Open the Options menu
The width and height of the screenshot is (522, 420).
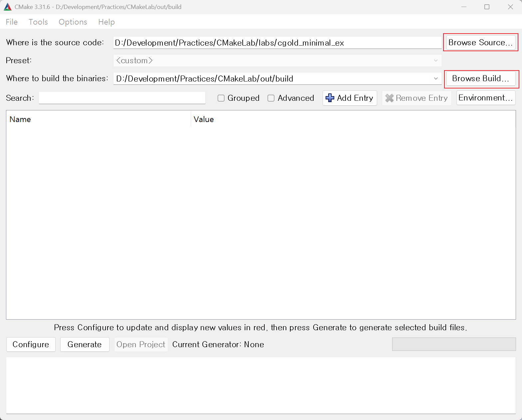coord(73,22)
